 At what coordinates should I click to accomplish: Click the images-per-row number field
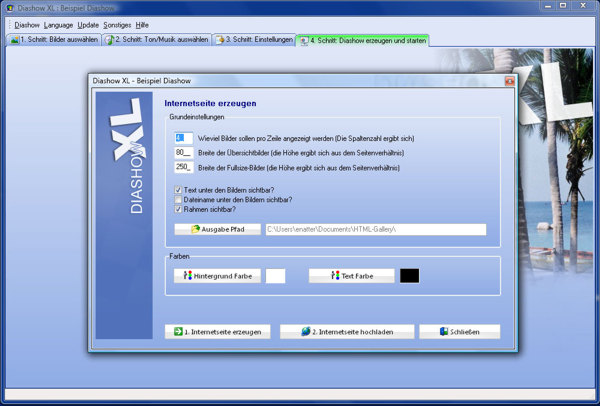click(184, 138)
